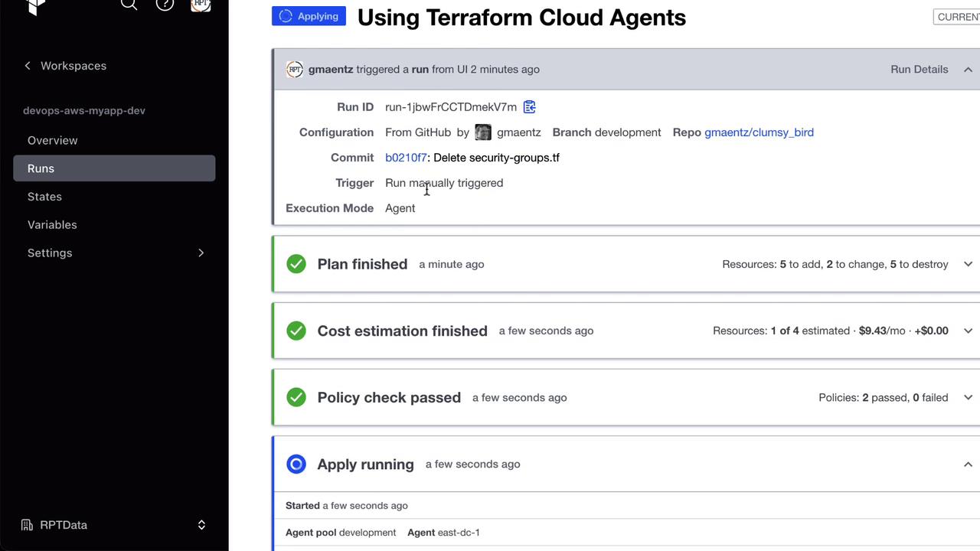Screen dimensions: 980x551
Task: Open the gmaentz/clumsy_bird repo link
Action: click(759, 132)
